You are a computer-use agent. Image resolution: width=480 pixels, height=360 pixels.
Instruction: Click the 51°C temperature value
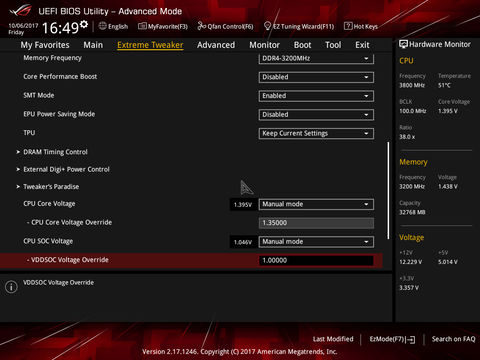point(444,85)
